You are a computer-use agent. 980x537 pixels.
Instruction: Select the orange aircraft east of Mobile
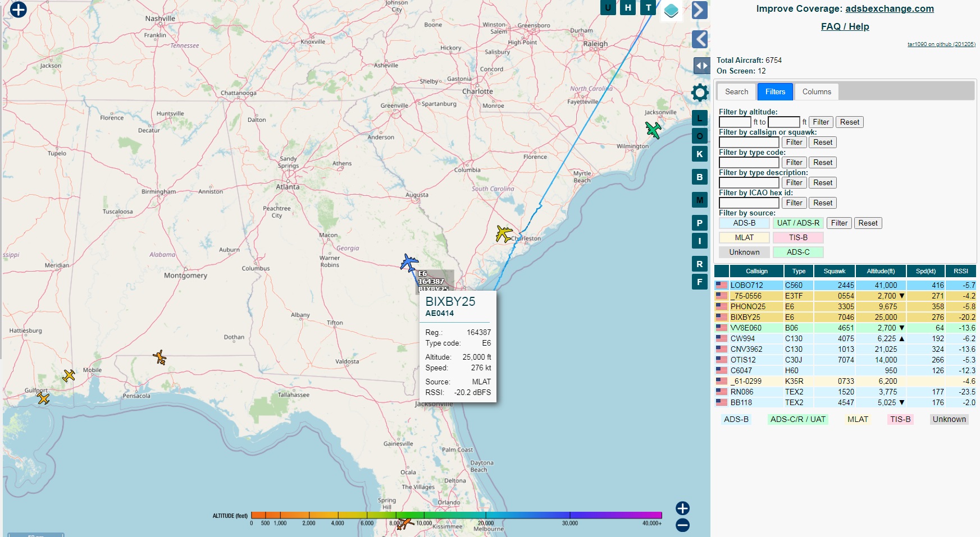[160, 357]
